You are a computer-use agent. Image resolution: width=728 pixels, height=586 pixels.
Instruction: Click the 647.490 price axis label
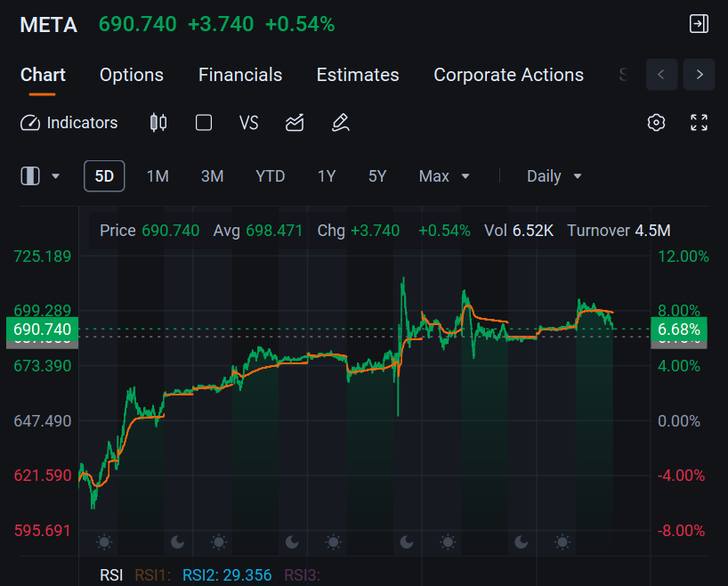(x=42, y=421)
